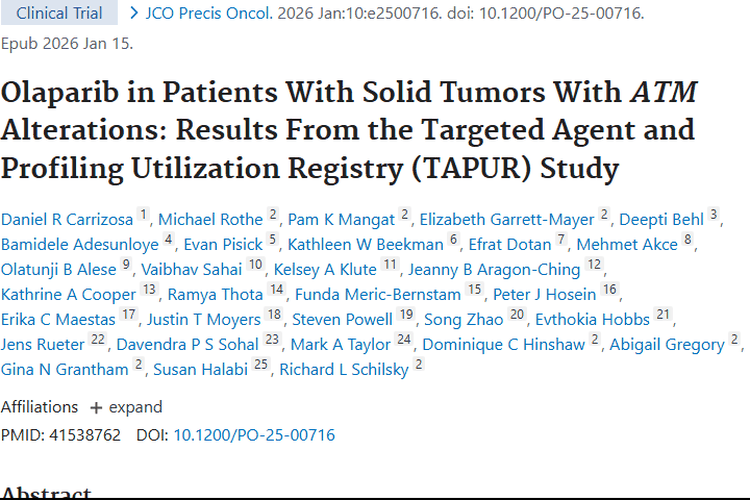Click affiliation 3 next to Deepti Behl
This screenshot has width=750, height=500.
[x=713, y=215]
